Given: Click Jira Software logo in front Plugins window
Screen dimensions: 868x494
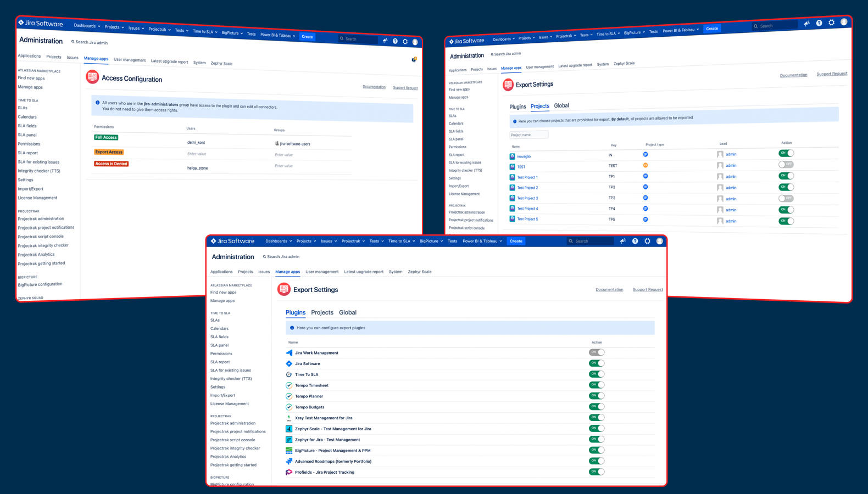Looking at the screenshot, I should click(232, 241).
